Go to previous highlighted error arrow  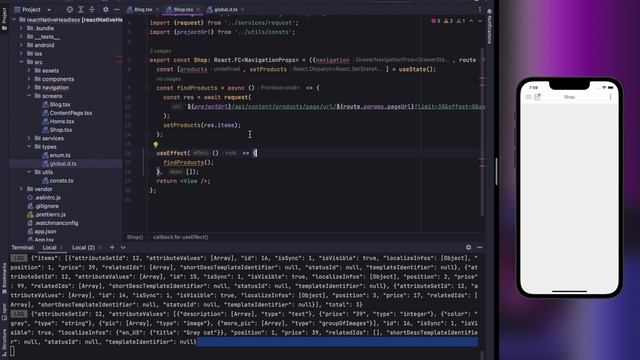coord(471,21)
